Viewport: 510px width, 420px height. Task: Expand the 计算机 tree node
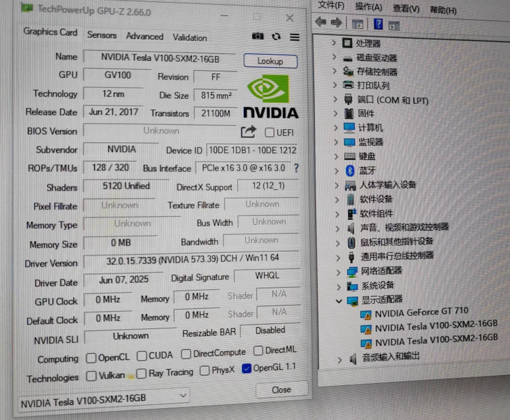(x=336, y=127)
